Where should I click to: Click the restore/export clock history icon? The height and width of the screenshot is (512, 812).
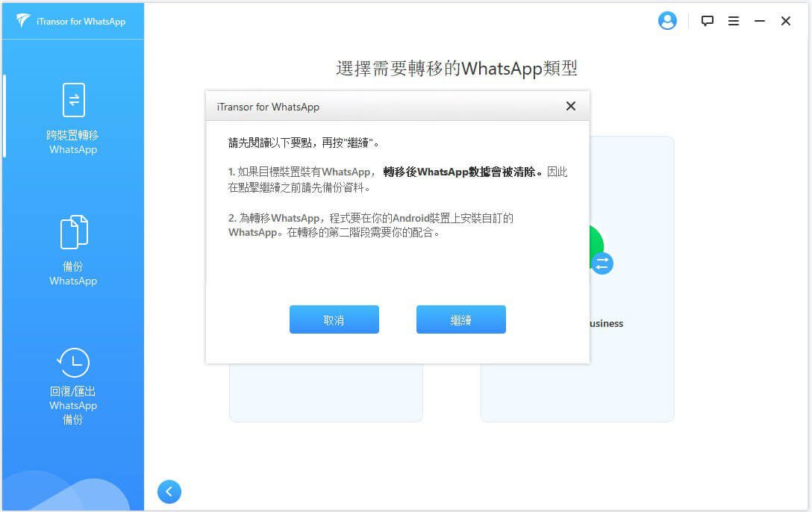[x=73, y=363]
